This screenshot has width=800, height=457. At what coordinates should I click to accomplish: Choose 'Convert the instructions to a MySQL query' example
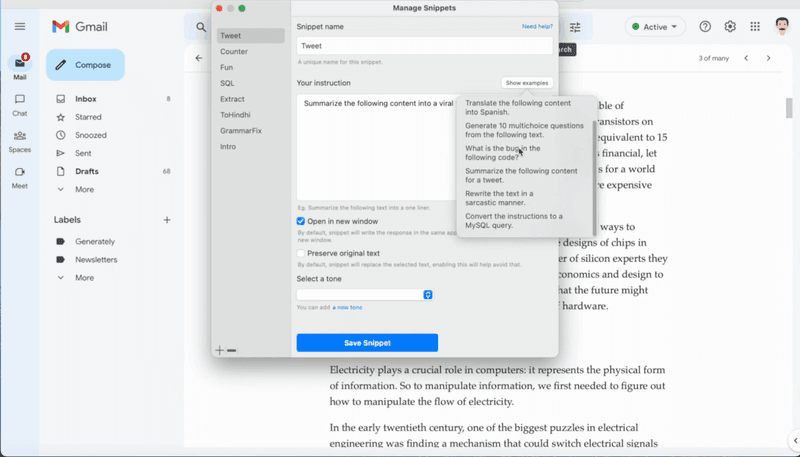click(514, 220)
